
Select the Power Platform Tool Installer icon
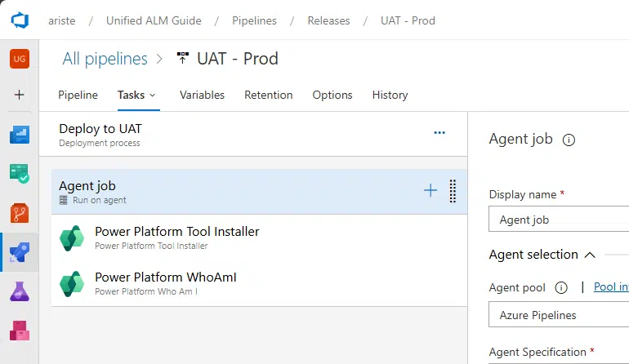click(x=72, y=237)
